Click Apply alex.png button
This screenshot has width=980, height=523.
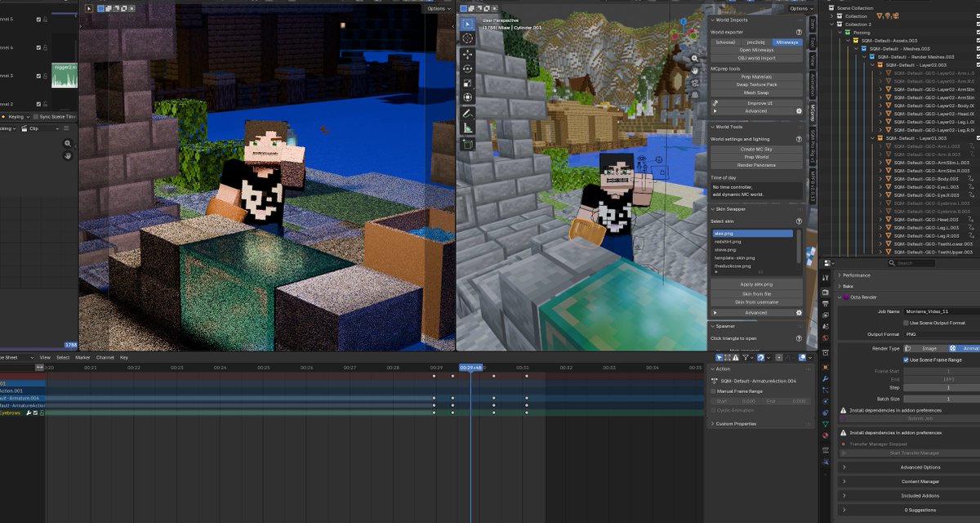click(x=757, y=284)
